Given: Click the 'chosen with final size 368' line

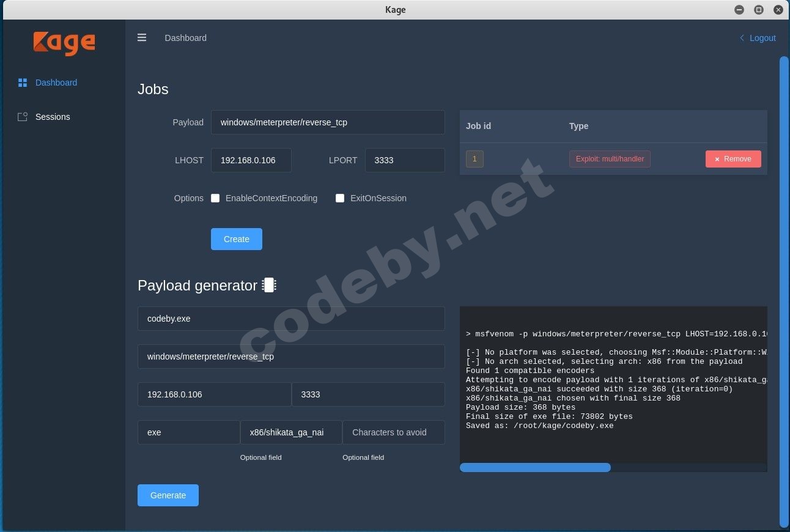Looking at the screenshot, I should 573,398.
